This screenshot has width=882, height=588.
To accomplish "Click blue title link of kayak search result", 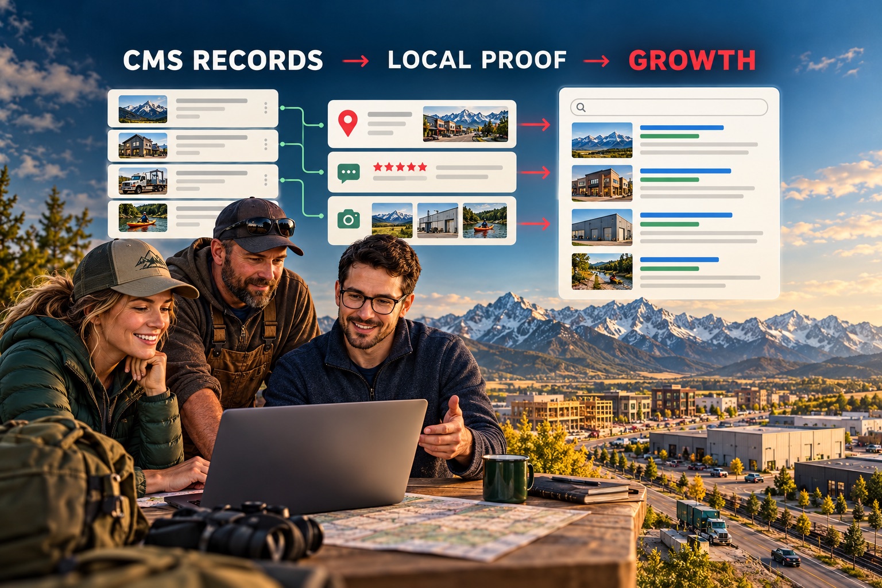I will 679,260.
